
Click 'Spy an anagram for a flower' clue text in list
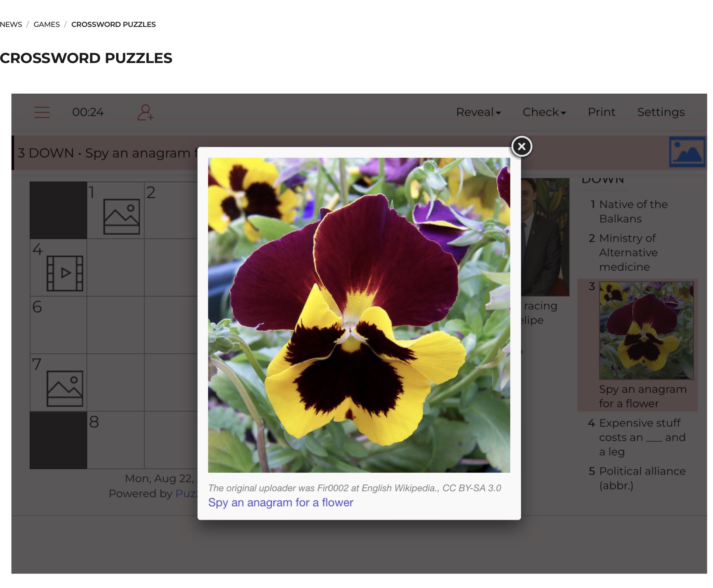pos(643,396)
